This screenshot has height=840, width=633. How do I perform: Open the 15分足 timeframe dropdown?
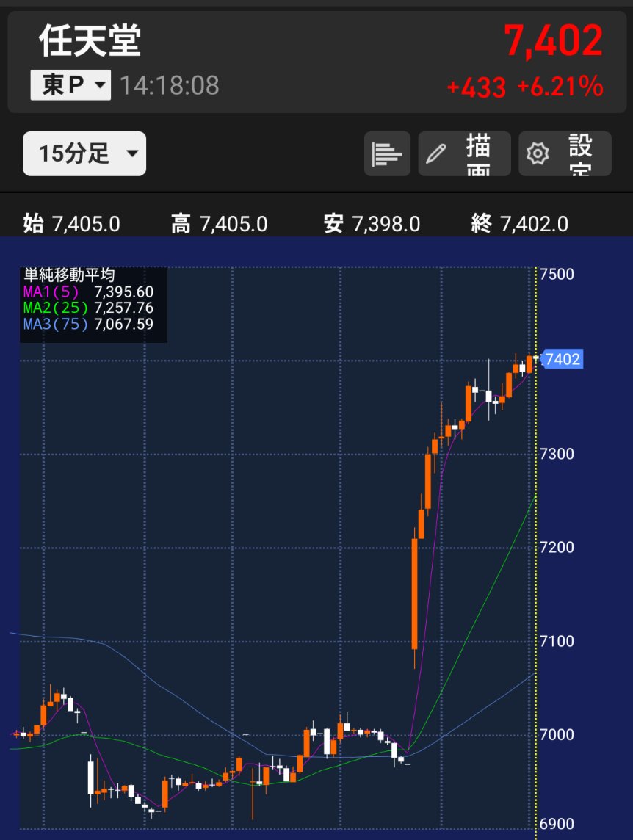point(84,153)
